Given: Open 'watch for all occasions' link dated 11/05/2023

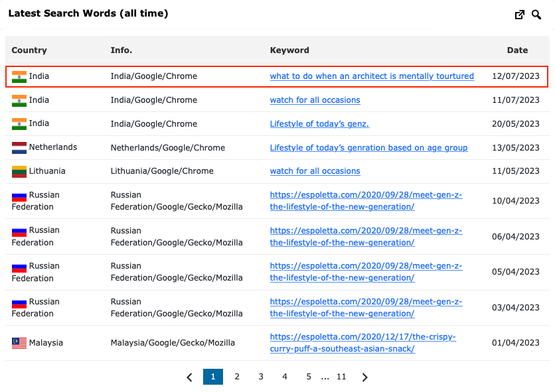Looking at the screenshot, I should (315, 171).
